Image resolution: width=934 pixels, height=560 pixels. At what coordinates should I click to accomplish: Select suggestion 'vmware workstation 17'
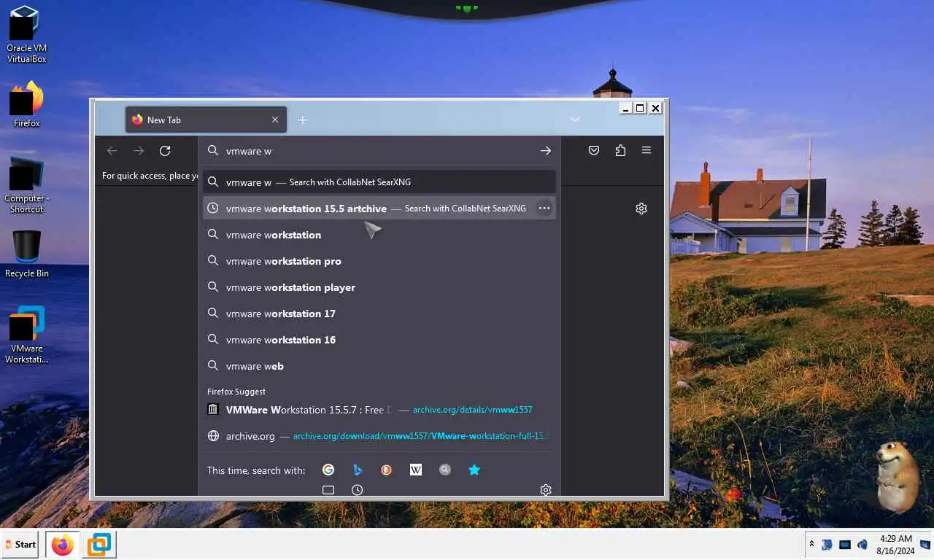coord(379,314)
